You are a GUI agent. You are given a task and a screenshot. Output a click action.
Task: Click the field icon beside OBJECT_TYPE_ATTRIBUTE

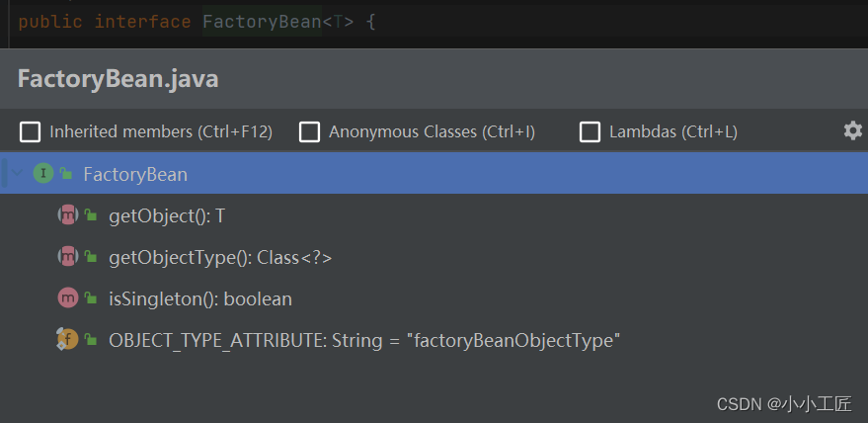pyautogui.click(x=68, y=340)
